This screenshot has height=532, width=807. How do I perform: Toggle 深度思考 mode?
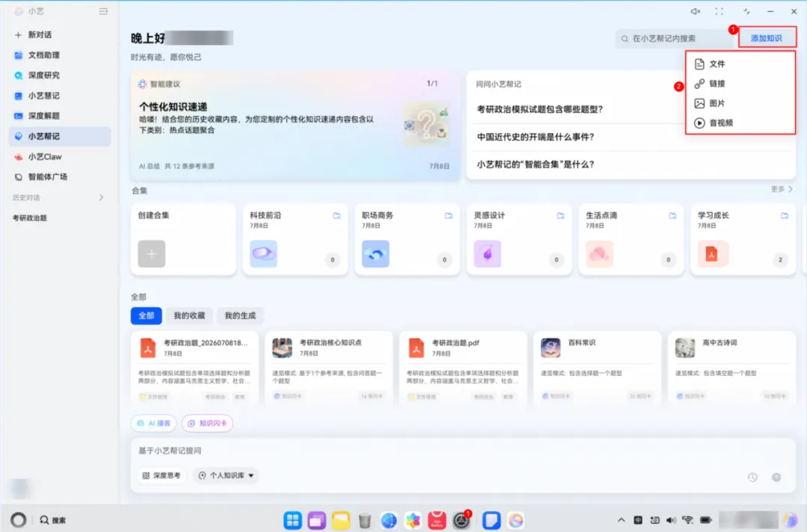(161, 475)
